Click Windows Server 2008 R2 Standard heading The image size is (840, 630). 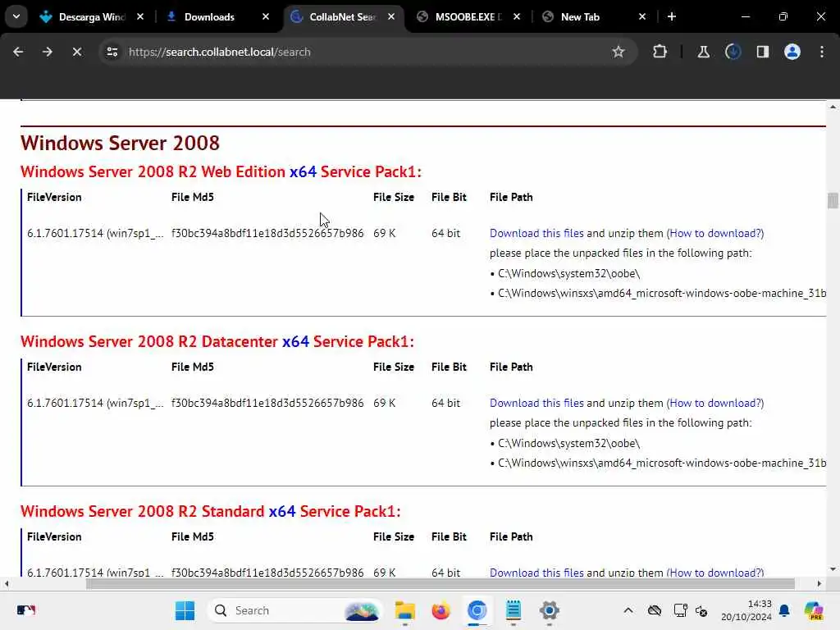[x=211, y=511]
